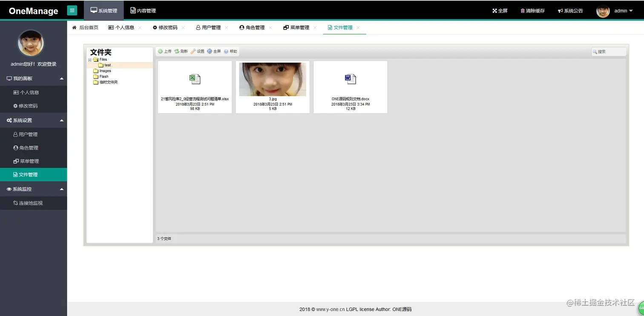
Task: Click the 全屏 icon in the file manager toolbar
Action: (209, 51)
